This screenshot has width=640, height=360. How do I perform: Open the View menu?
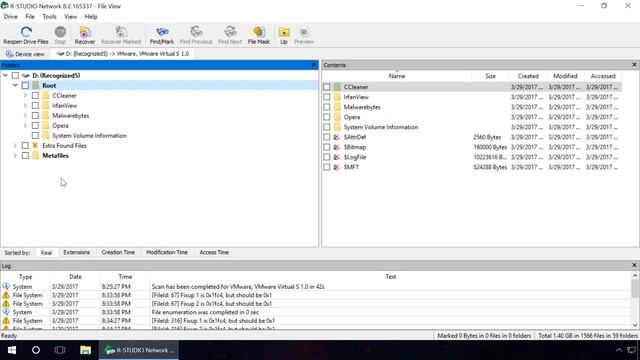click(70, 17)
